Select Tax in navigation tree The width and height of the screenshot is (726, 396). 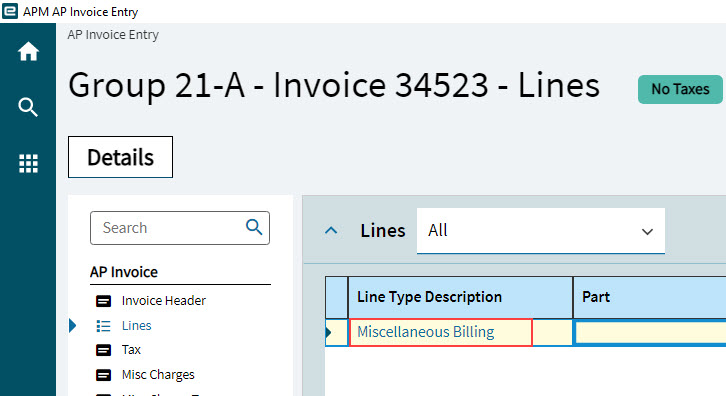[x=131, y=350]
